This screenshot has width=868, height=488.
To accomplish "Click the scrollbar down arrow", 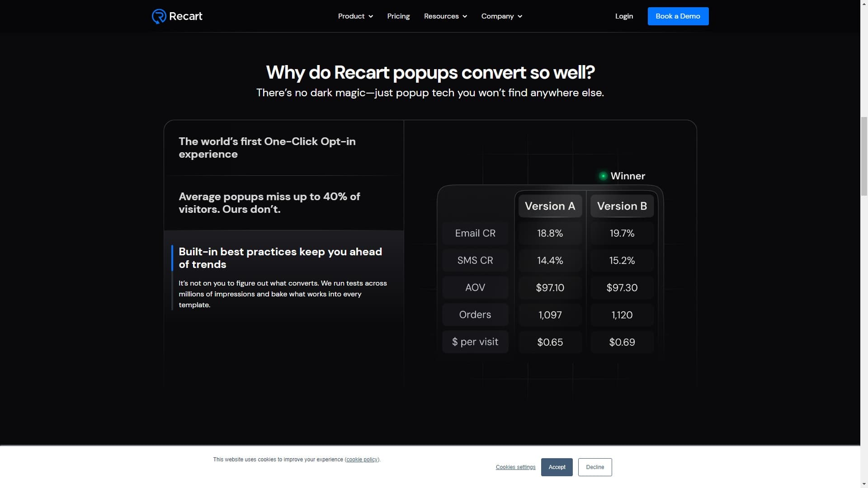I will 864,484.
